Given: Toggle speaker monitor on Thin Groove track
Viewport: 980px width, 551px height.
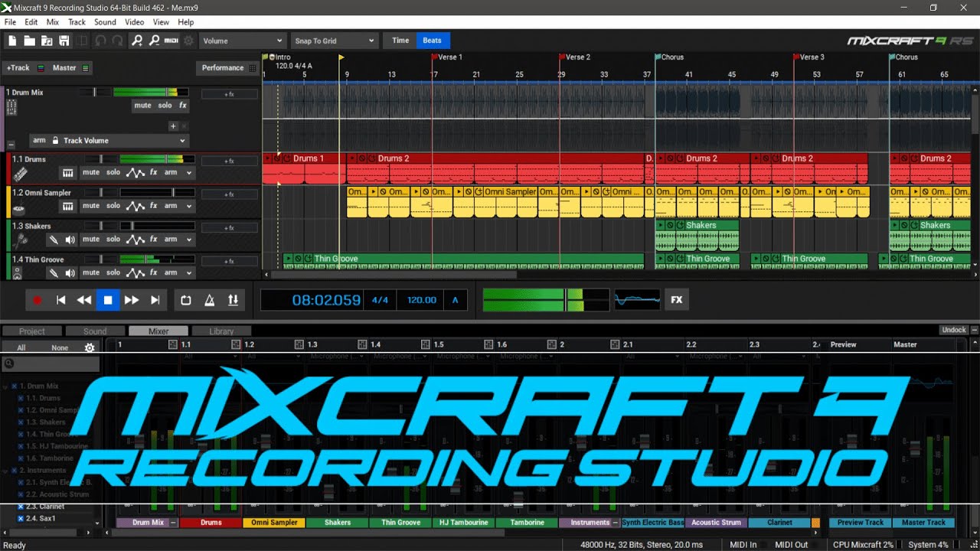Looking at the screenshot, I should (70, 272).
